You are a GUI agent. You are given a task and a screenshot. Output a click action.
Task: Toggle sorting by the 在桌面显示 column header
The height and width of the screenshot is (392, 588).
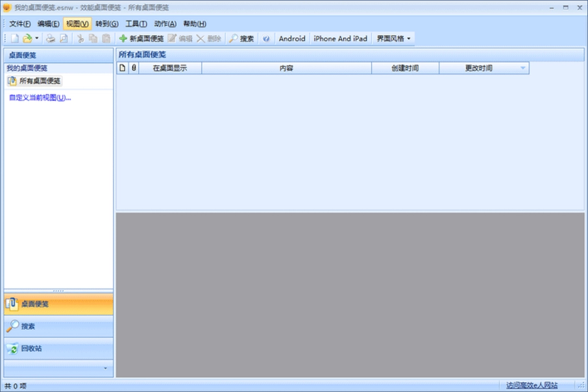pos(170,68)
